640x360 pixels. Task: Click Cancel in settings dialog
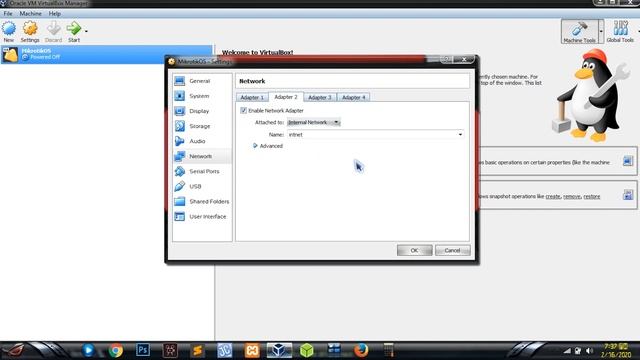pos(452,251)
